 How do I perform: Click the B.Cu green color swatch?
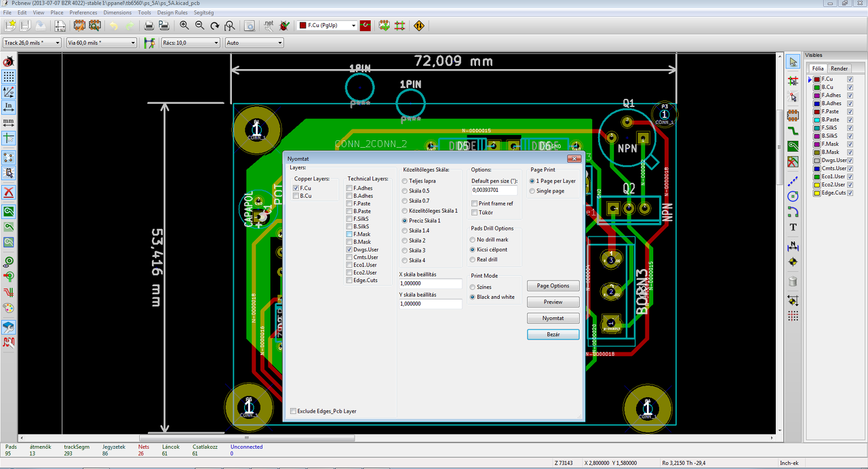point(817,87)
